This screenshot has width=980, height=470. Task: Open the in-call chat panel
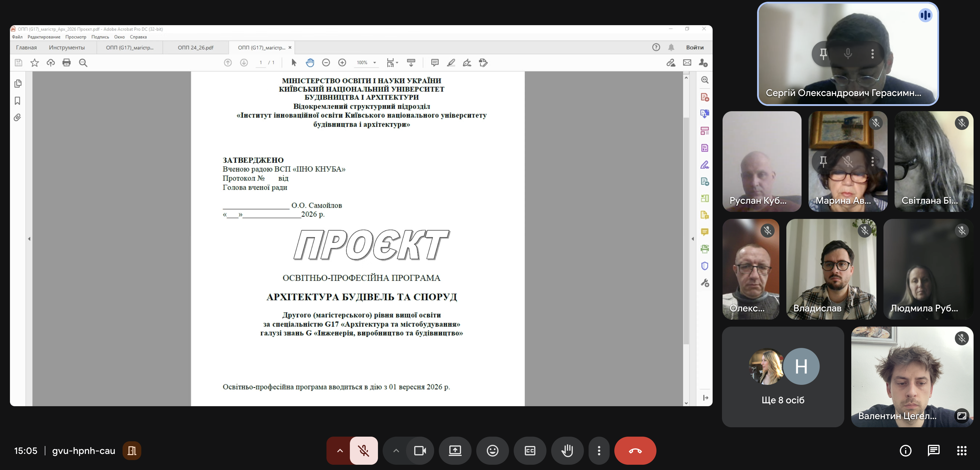click(933, 451)
